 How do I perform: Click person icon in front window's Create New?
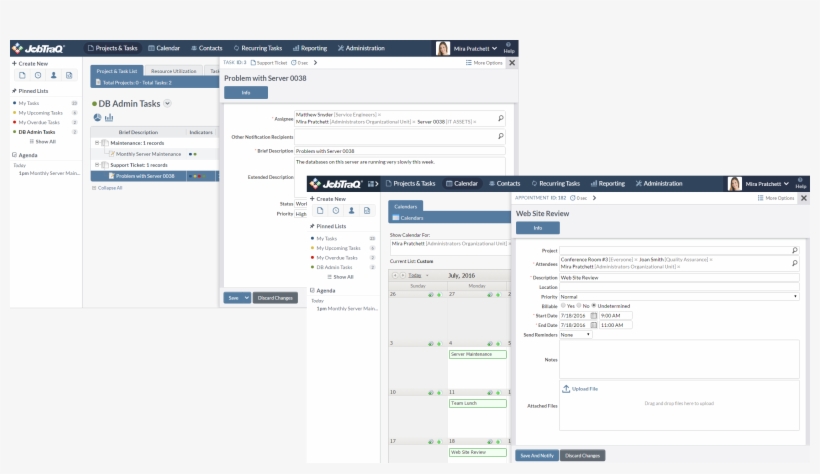tap(351, 211)
